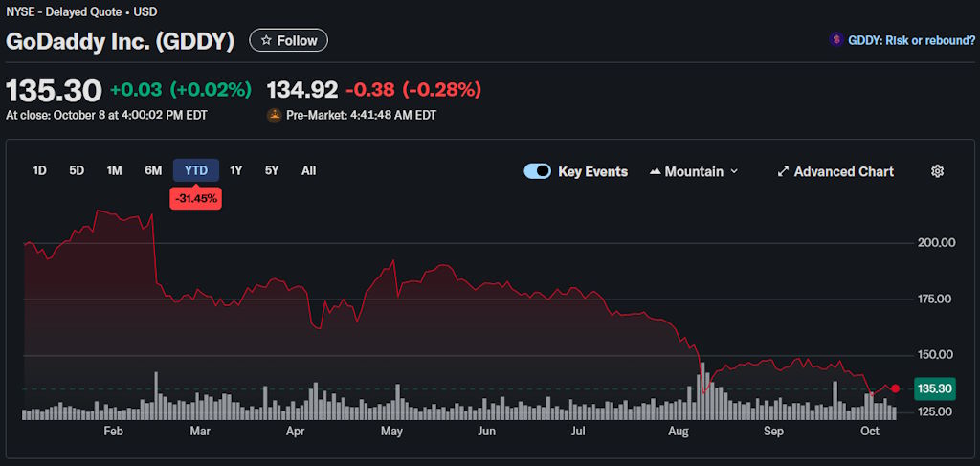Click the mountain chart type icon
Image resolution: width=980 pixels, height=466 pixels.
pyautogui.click(x=656, y=172)
